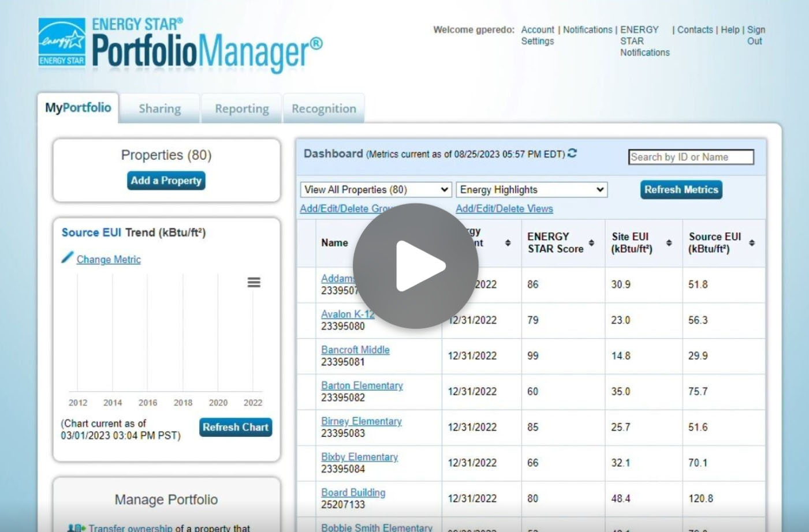Click Birney Elementary score value 85
This screenshot has width=809, height=532.
533,428
